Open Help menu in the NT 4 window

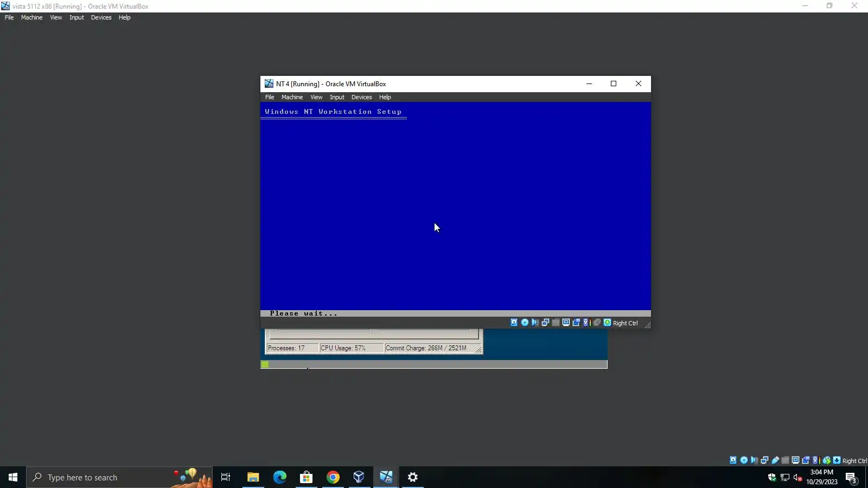[385, 97]
